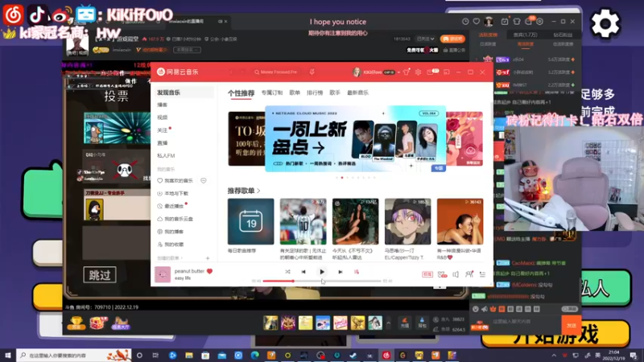Select the 最新音乐 tab
Viewport: 644px width, 362px height.
[357, 93]
